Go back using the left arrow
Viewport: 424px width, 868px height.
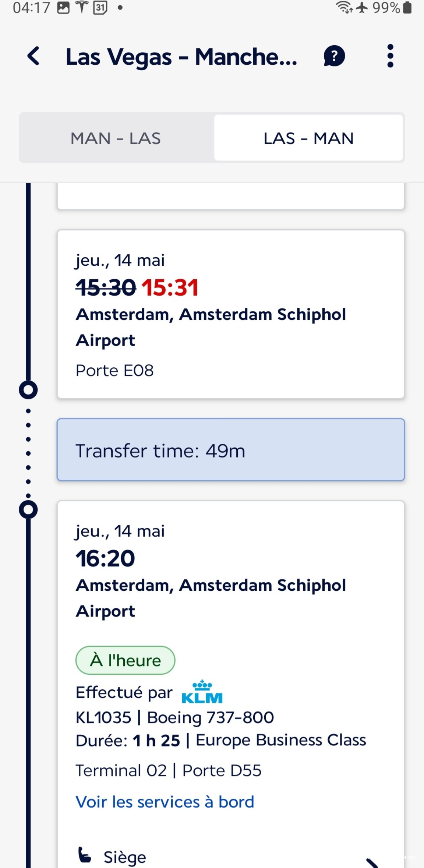(34, 56)
